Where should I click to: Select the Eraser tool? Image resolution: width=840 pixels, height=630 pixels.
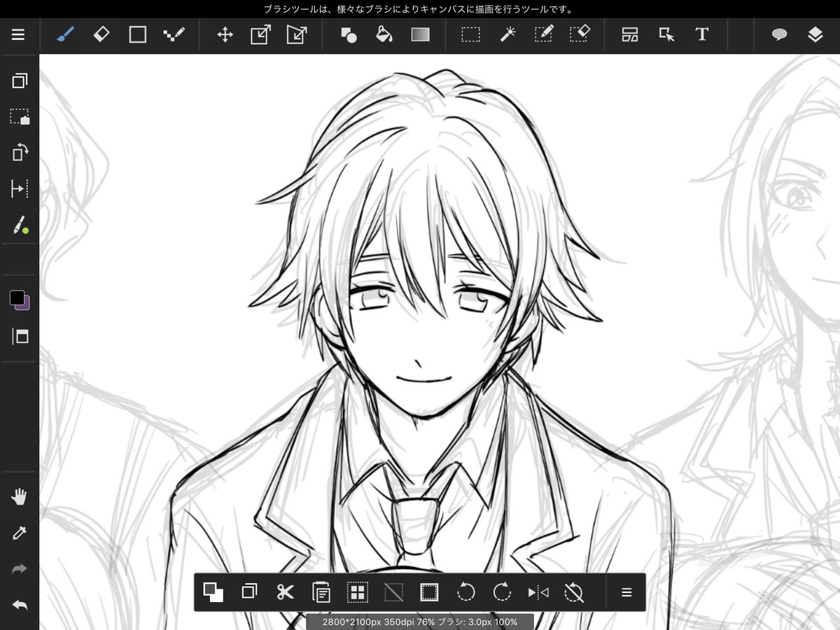tap(101, 34)
